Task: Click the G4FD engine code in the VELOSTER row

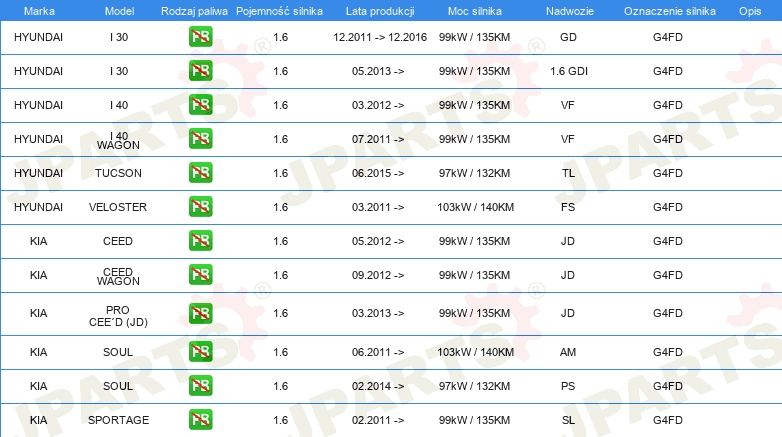Action: point(668,207)
